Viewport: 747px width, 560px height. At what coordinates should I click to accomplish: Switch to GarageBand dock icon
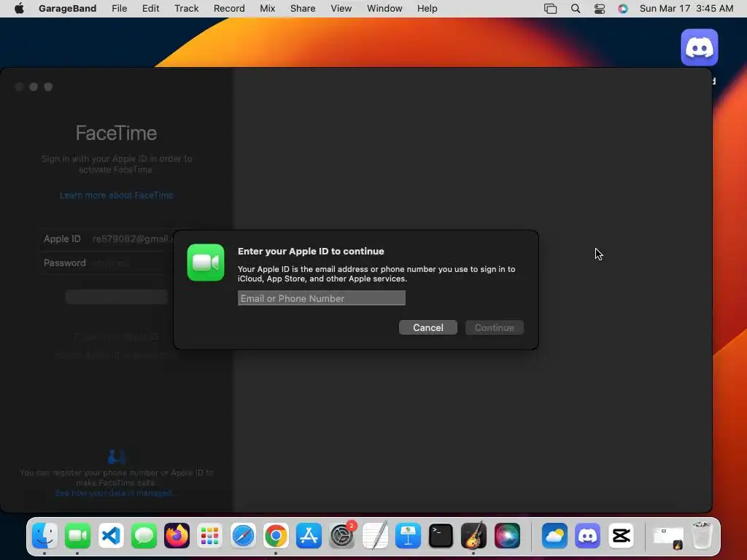point(473,536)
